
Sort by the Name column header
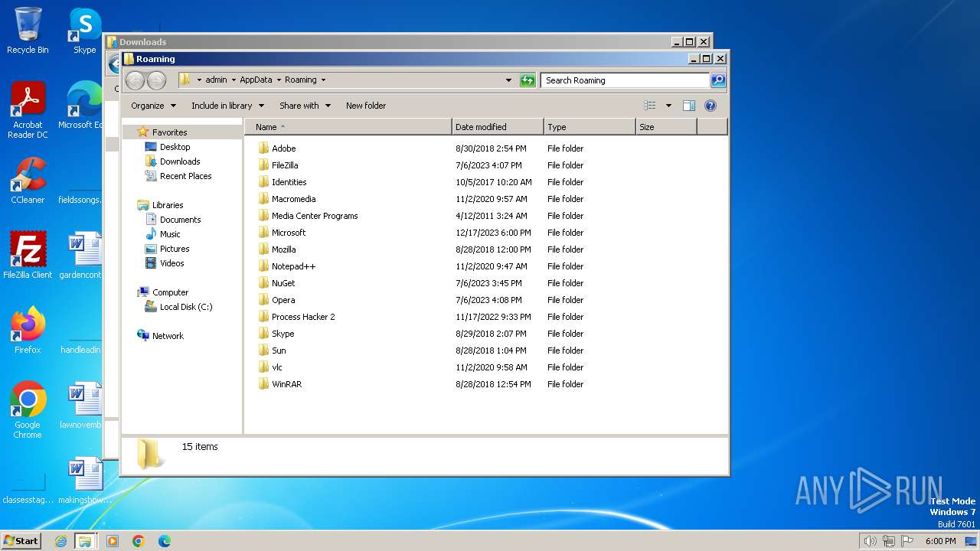[348, 127]
